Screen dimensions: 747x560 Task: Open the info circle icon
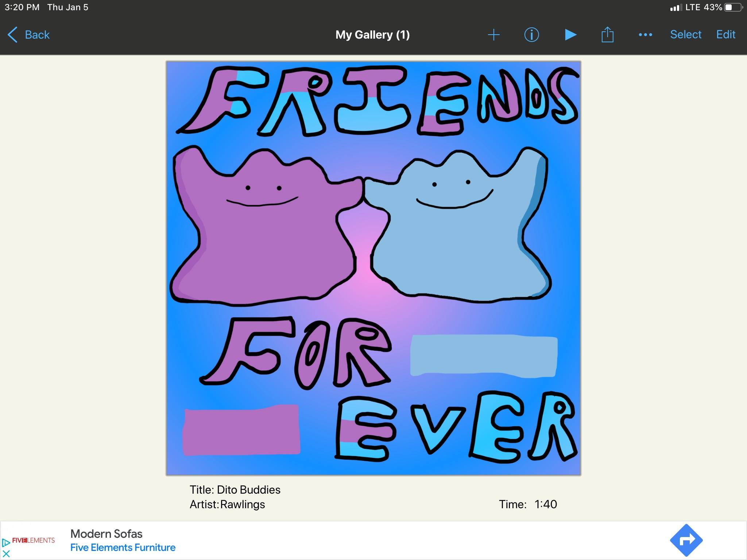(x=531, y=35)
